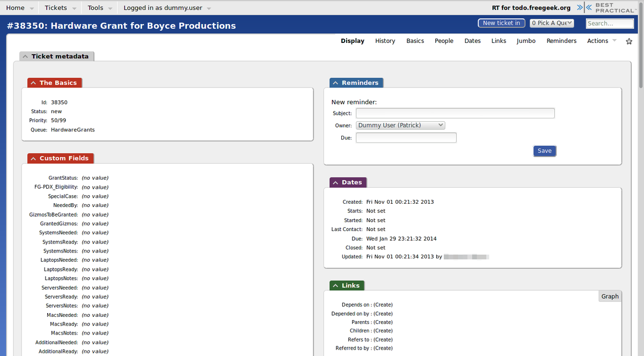Click the reminder Subject input field

point(455,113)
